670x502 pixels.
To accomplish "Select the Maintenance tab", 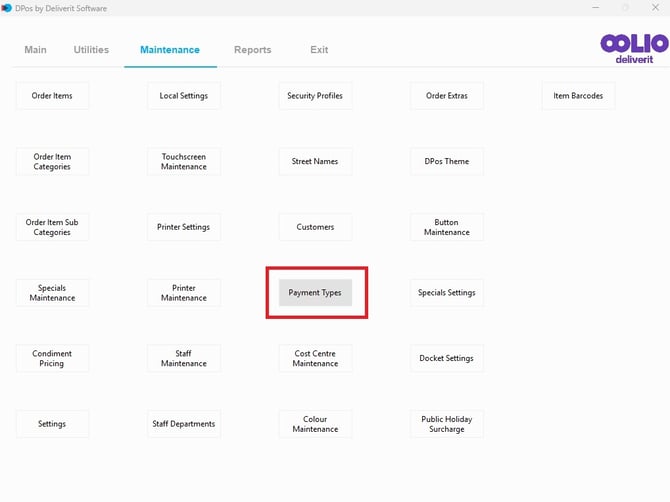I will click(x=170, y=50).
